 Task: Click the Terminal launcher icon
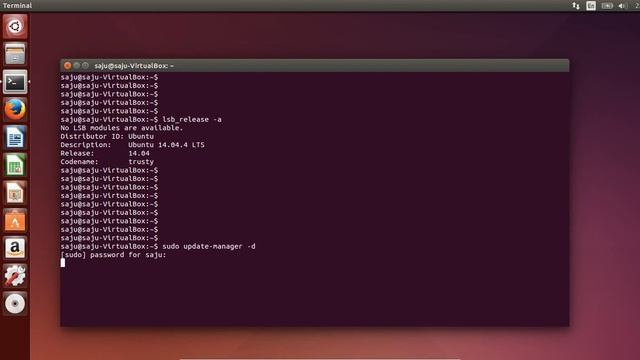pyautogui.click(x=15, y=82)
